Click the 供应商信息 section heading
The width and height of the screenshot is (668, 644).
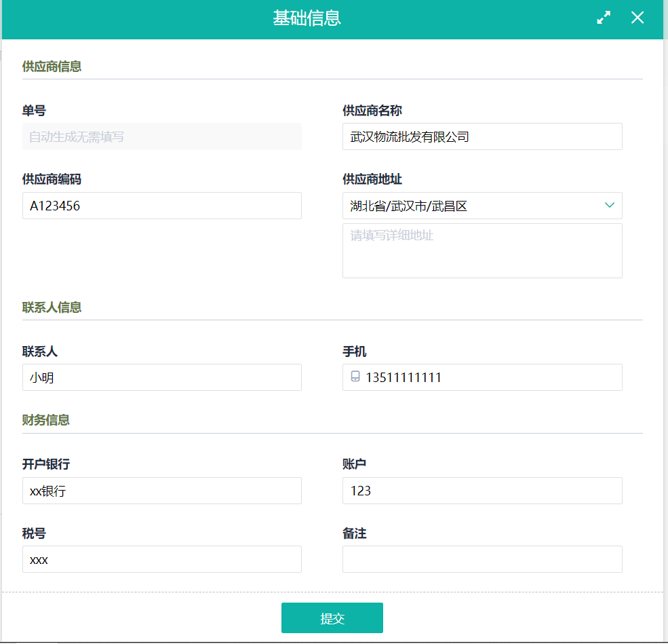(x=52, y=67)
